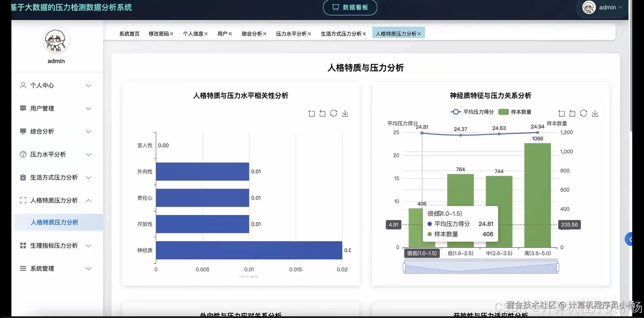Download the 神经质特征与压力关系分析 chart
This screenshot has width=644, height=318.
595,113
